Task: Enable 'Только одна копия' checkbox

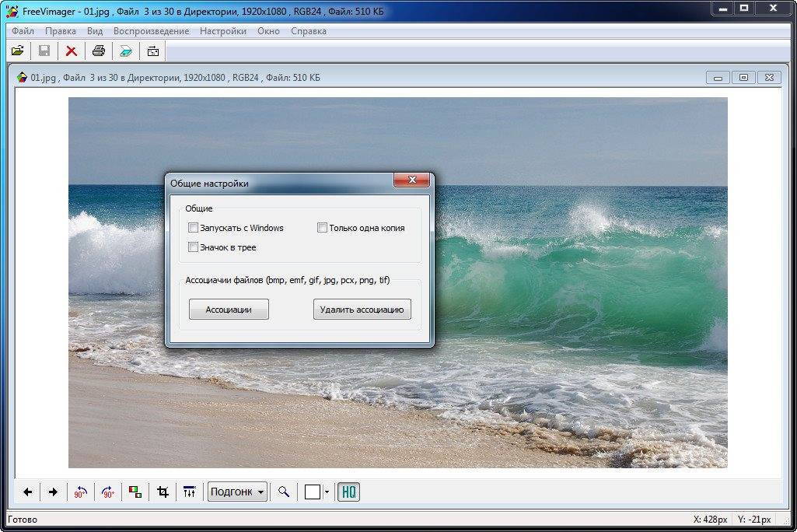Action: [x=322, y=228]
